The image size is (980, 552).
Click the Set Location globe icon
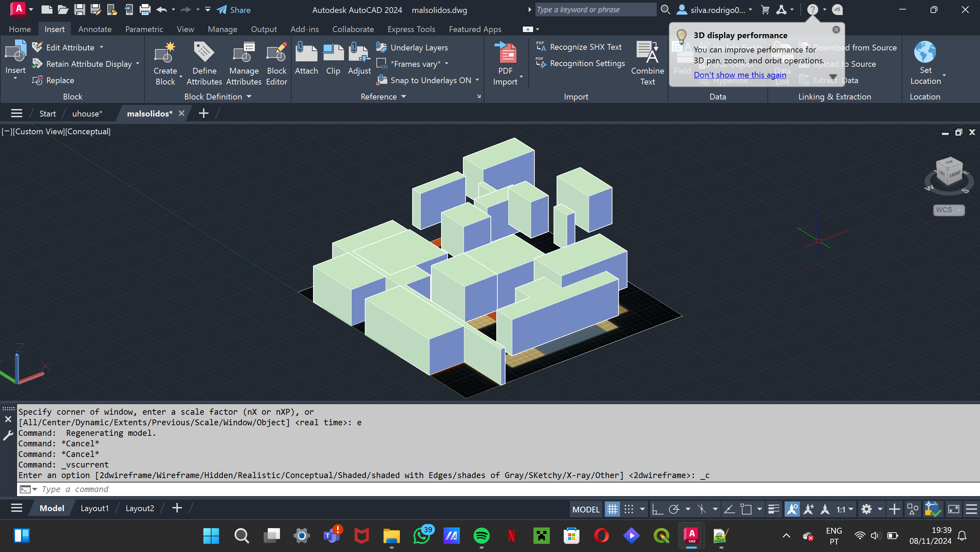coord(925,52)
